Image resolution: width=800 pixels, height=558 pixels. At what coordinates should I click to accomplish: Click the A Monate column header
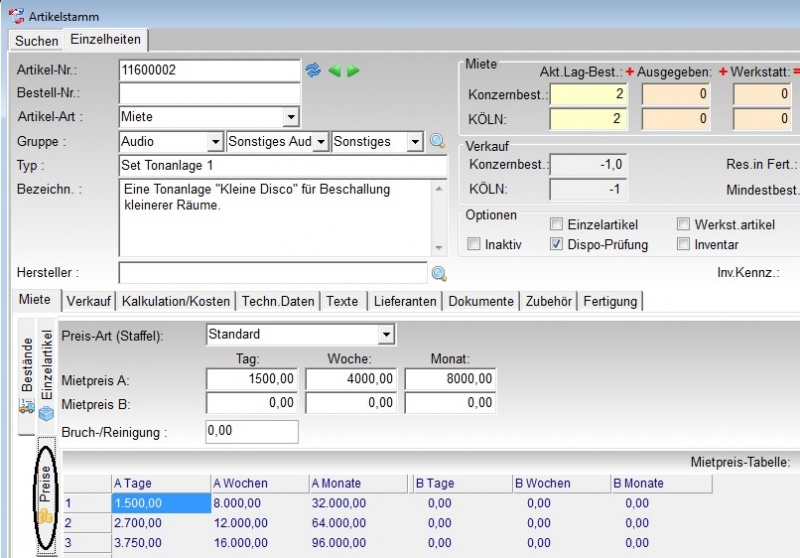[x=359, y=484]
